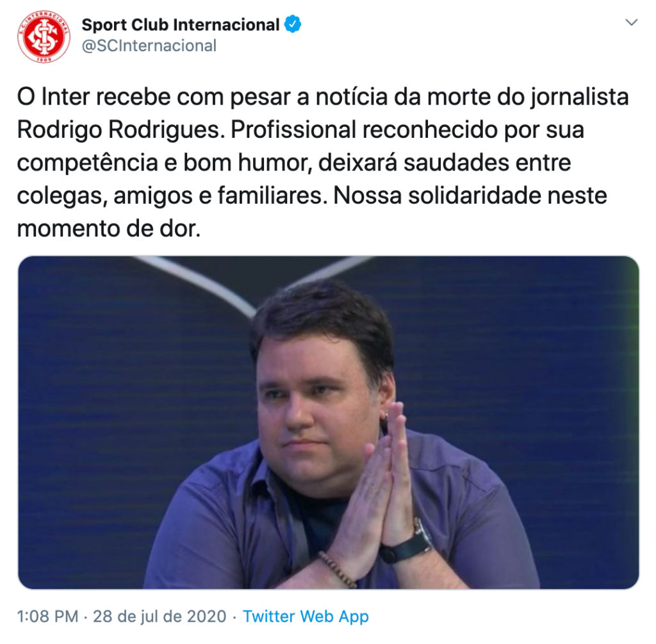
Task: Click the date 28 de jul de 2020
Action: coord(160,616)
